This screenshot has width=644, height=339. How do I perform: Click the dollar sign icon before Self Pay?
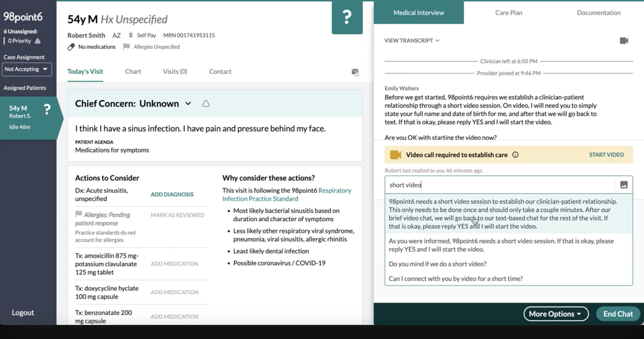click(x=130, y=35)
